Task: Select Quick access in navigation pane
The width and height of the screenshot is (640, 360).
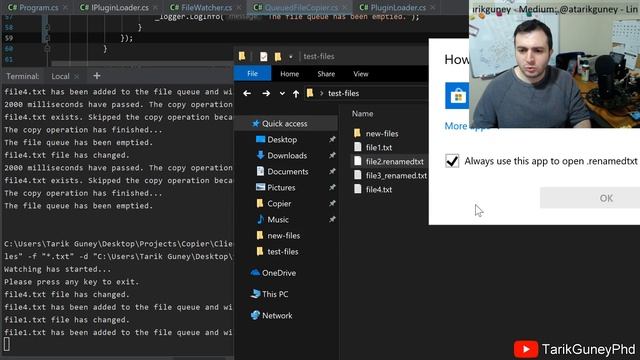Action: click(x=286, y=124)
